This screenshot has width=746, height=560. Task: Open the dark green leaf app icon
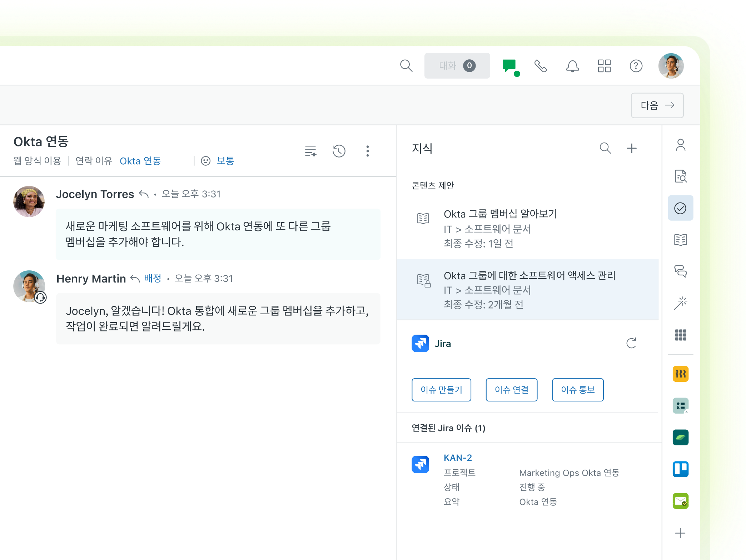click(681, 437)
